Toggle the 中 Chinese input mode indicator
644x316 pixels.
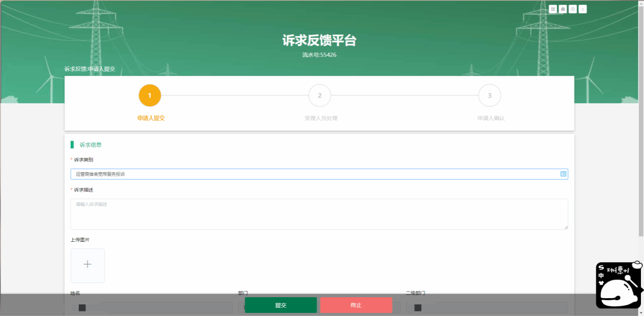pyautogui.click(x=601, y=276)
